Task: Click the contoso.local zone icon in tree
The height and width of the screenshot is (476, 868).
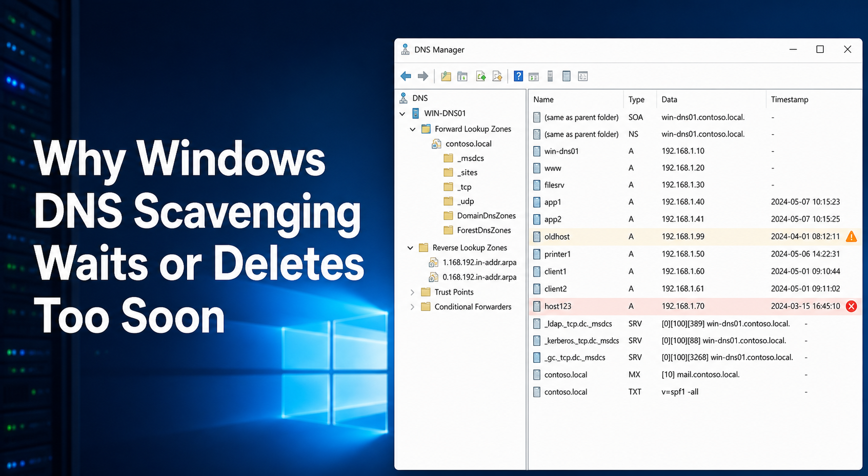Action: [436, 144]
